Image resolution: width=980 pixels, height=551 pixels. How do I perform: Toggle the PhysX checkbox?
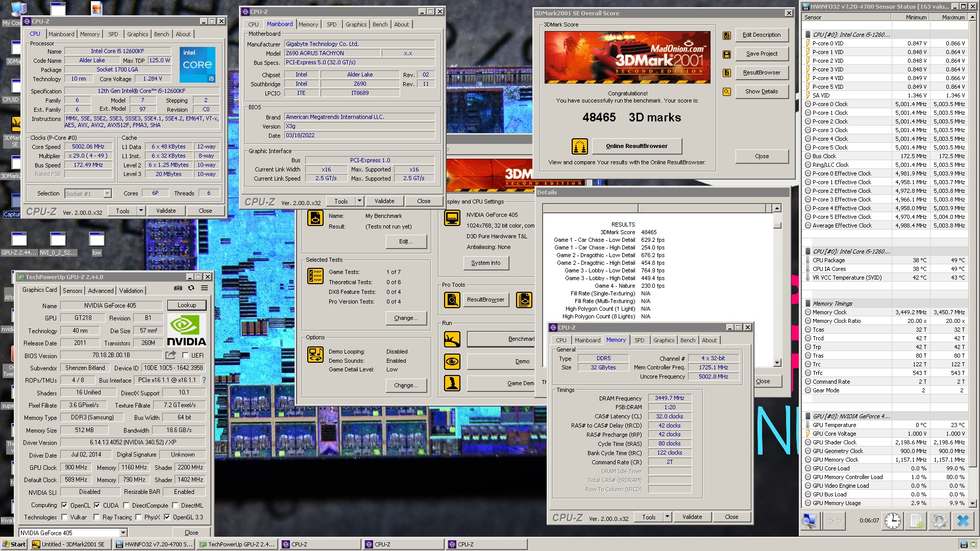coord(138,517)
